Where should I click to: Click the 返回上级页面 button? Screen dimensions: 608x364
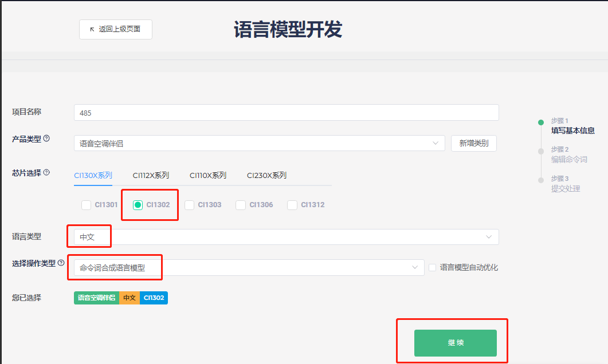[116, 29]
